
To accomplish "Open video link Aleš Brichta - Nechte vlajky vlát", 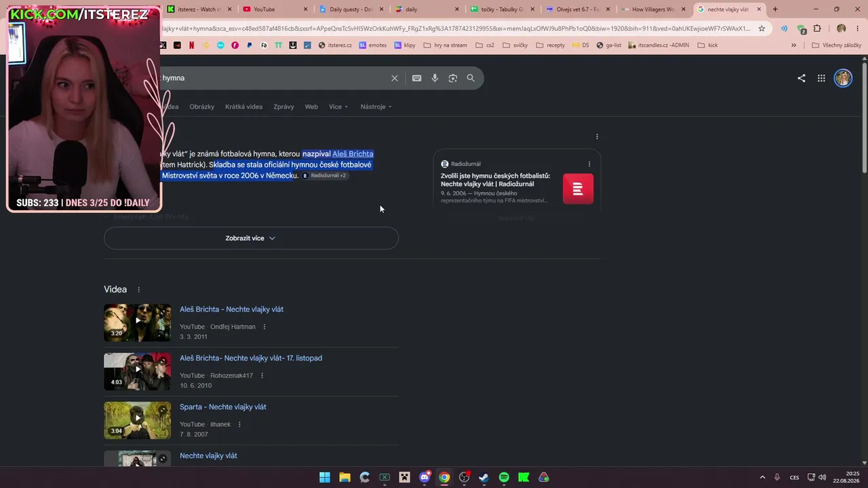I will point(231,309).
